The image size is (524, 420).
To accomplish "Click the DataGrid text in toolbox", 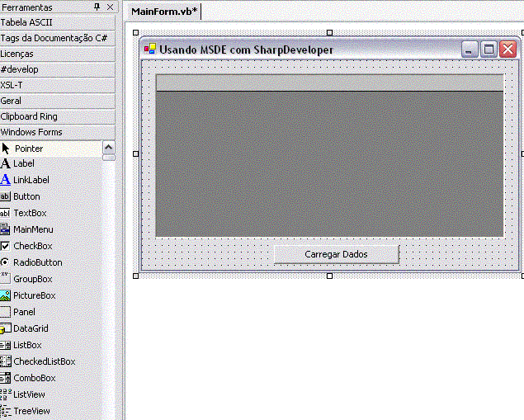I will coord(31,328).
